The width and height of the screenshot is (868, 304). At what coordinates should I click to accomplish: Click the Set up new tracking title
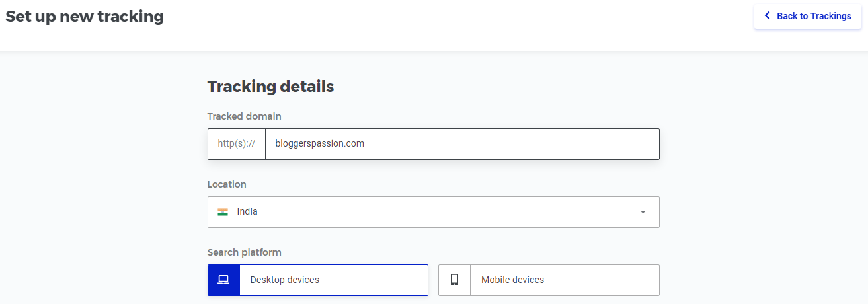click(x=85, y=17)
